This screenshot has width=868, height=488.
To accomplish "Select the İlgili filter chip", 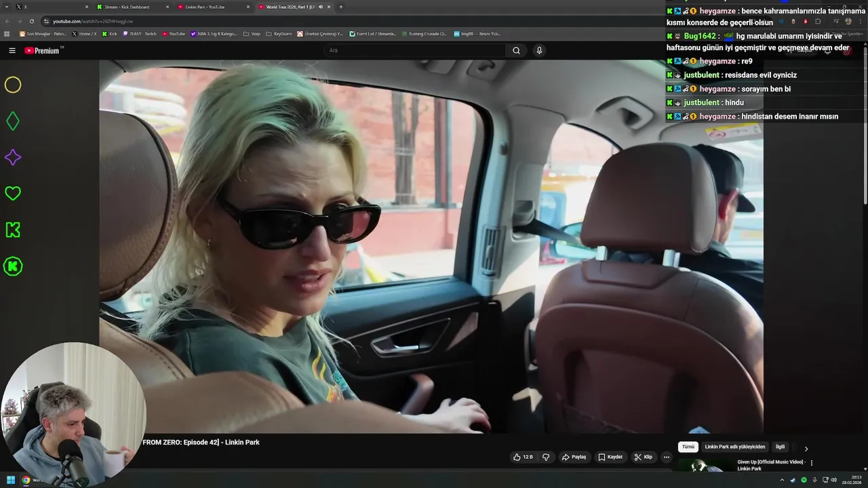I will click(780, 447).
